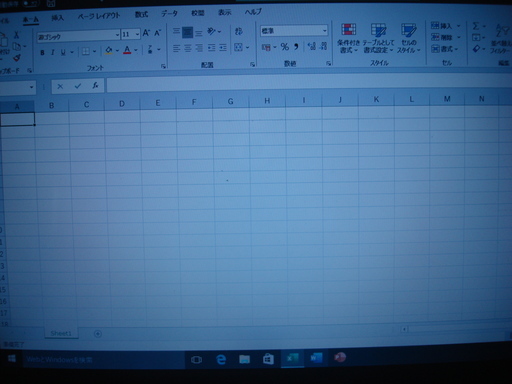Click the Center align icon
512x384 pixels.
pyautogui.click(x=188, y=48)
